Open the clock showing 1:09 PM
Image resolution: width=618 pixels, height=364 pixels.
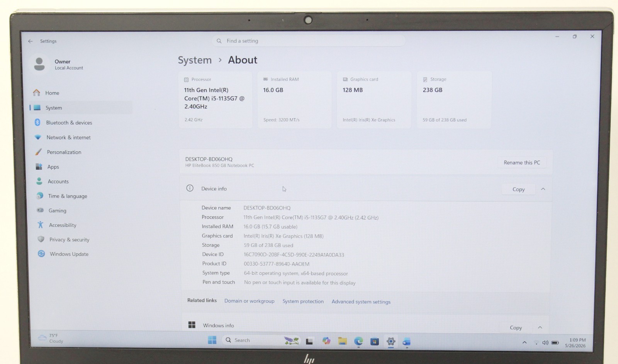[576, 343]
